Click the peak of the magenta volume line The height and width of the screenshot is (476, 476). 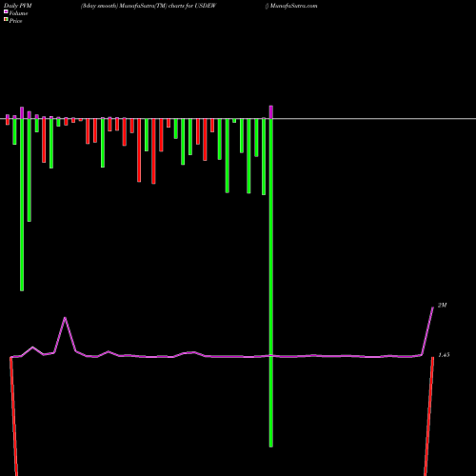click(x=65, y=318)
